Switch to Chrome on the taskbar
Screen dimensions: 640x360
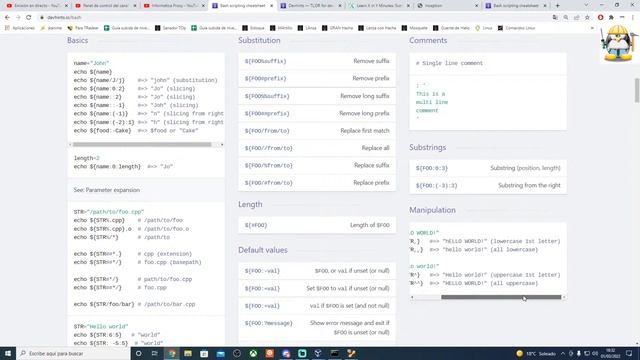coord(172,353)
